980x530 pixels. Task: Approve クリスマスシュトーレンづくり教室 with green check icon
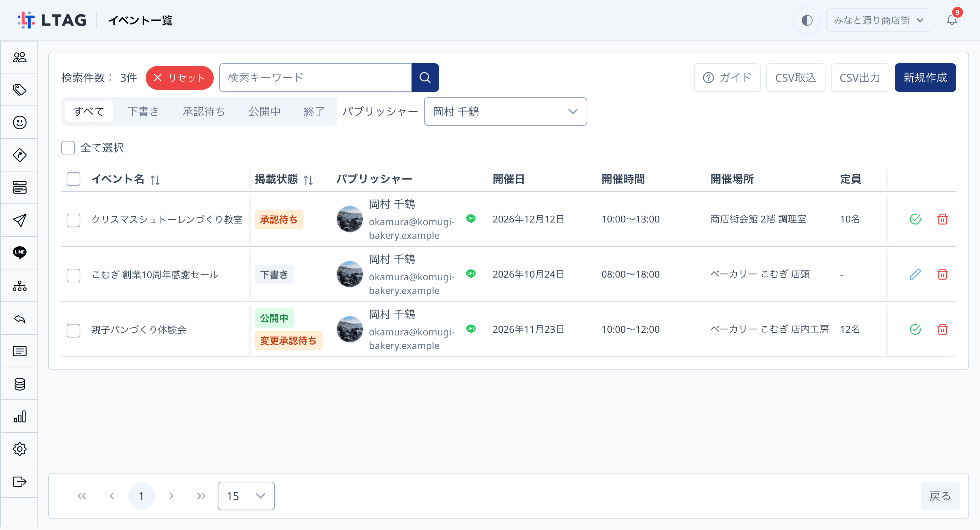pos(915,219)
